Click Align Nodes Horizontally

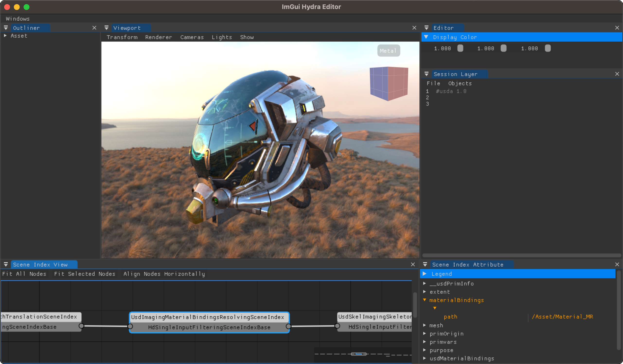tap(164, 274)
